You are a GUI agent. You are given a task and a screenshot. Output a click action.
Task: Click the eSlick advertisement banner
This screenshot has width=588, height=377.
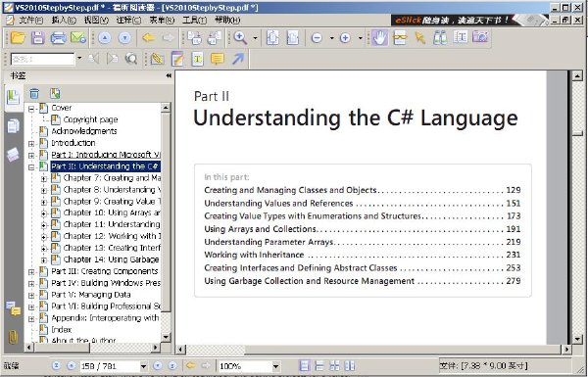[469, 21]
